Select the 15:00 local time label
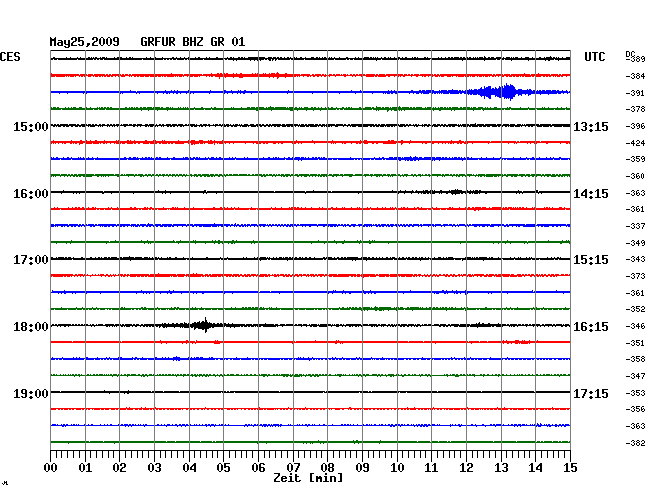This screenshot has width=650, height=494. coord(31,126)
